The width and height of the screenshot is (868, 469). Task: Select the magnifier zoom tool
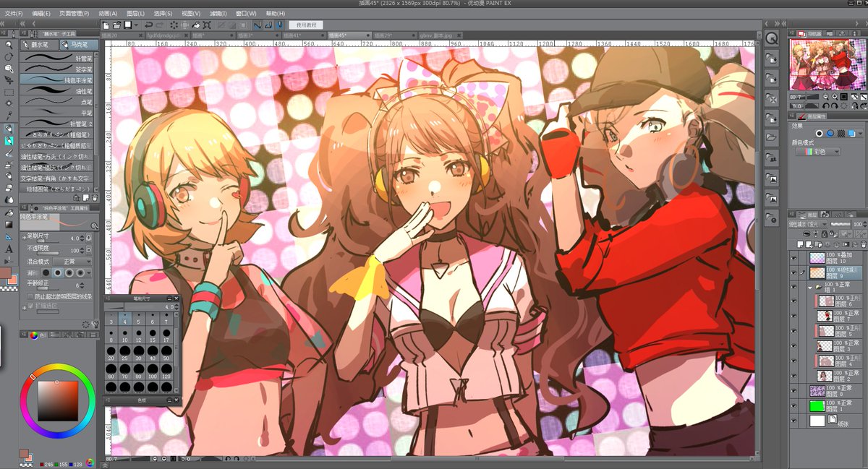(9, 45)
